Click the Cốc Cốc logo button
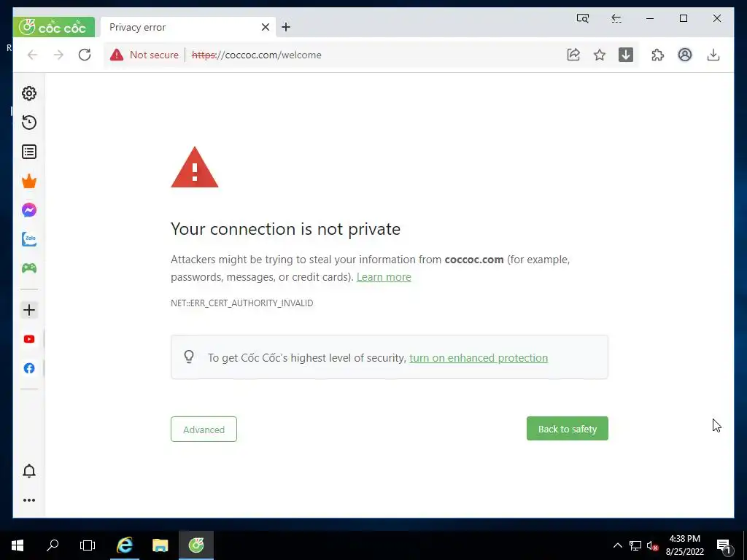Viewport: 747px width, 560px height. (x=54, y=27)
